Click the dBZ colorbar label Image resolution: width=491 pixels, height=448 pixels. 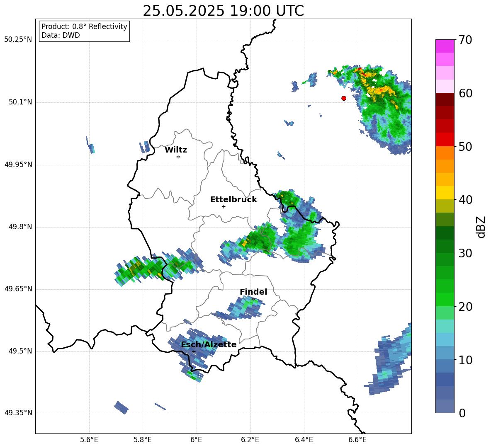click(x=481, y=227)
